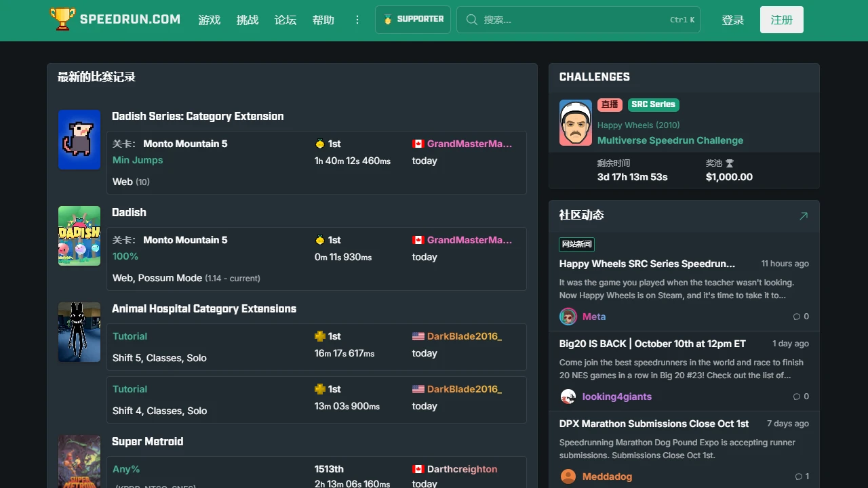Click Happy Wheels challenge character image
The width and height of the screenshot is (868, 488).
pyautogui.click(x=576, y=123)
